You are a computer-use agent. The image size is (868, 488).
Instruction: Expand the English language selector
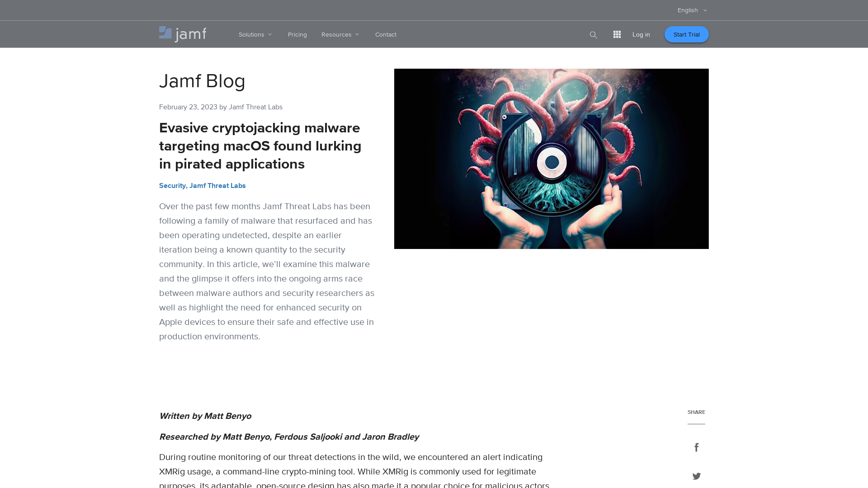tap(692, 10)
